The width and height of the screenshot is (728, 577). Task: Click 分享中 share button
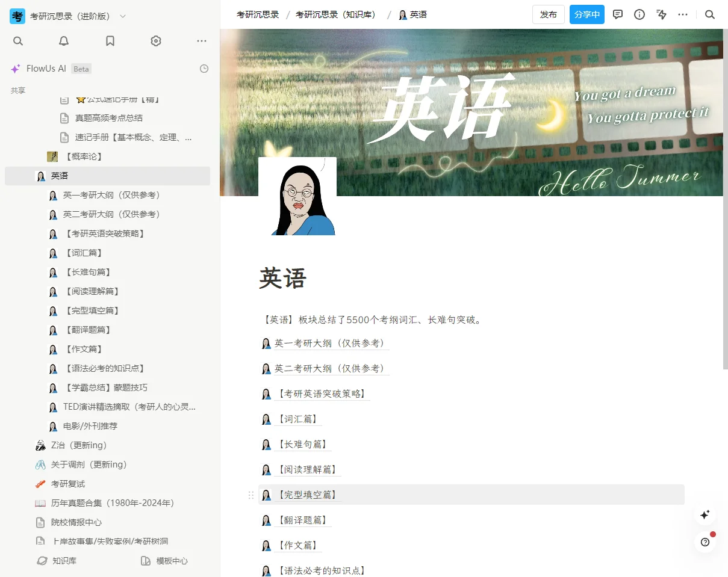coord(587,14)
